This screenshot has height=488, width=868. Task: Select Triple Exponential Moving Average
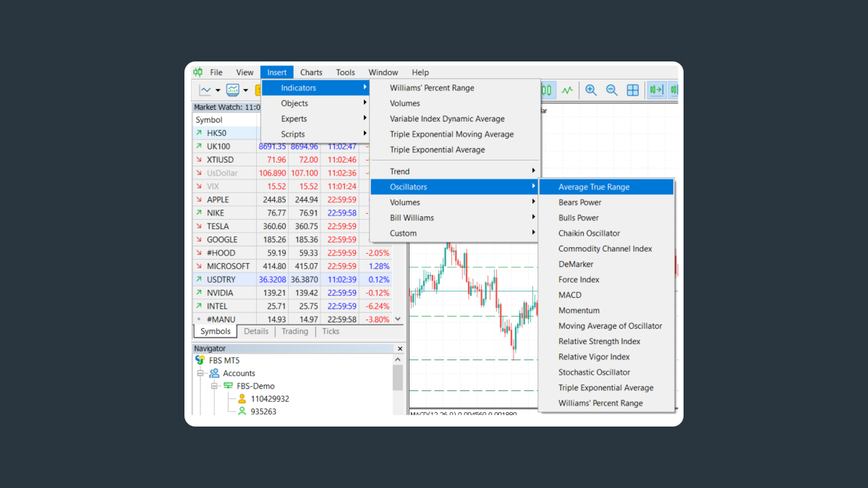point(455,134)
